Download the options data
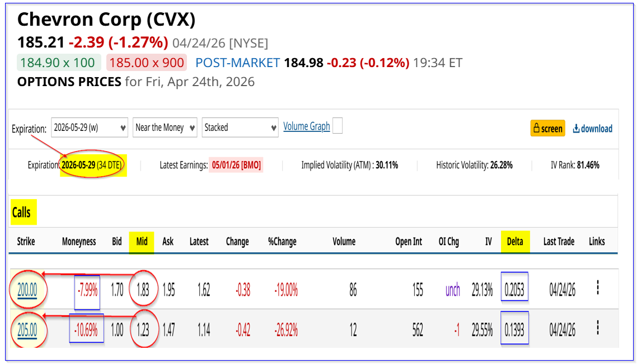The height and width of the screenshot is (364, 637). point(592,129)
